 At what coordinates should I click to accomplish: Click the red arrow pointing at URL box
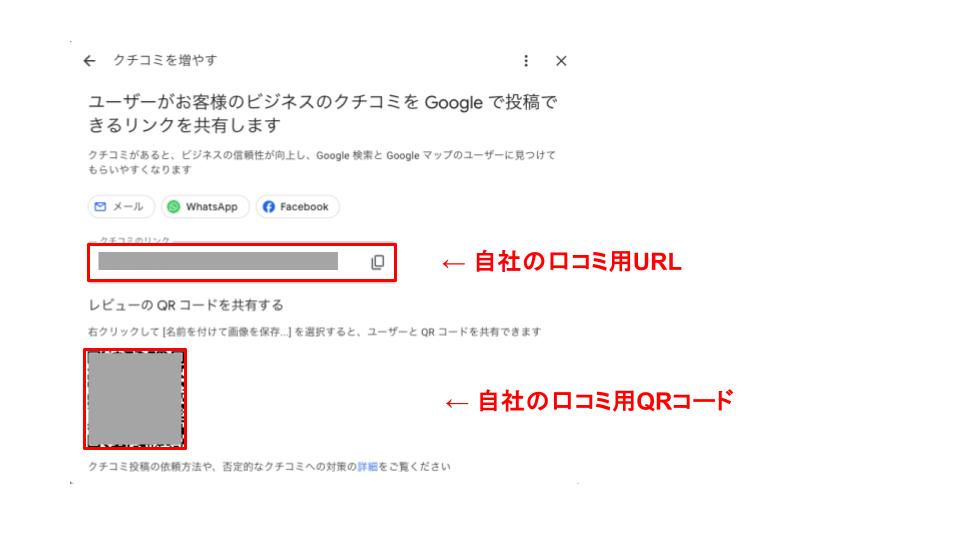coord(454,264)
